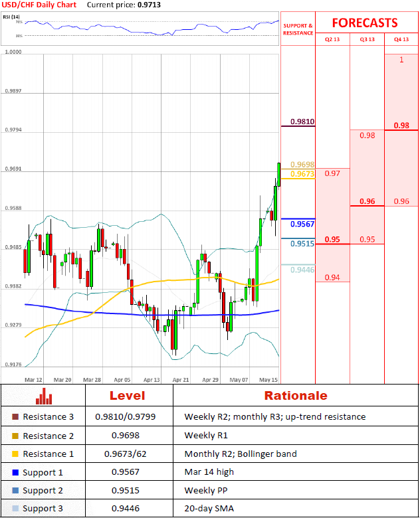Image resolution: width=420 pixels, height=518 pixels.
Task: Click the FORECASTS heading
Action: click(365, 23)
